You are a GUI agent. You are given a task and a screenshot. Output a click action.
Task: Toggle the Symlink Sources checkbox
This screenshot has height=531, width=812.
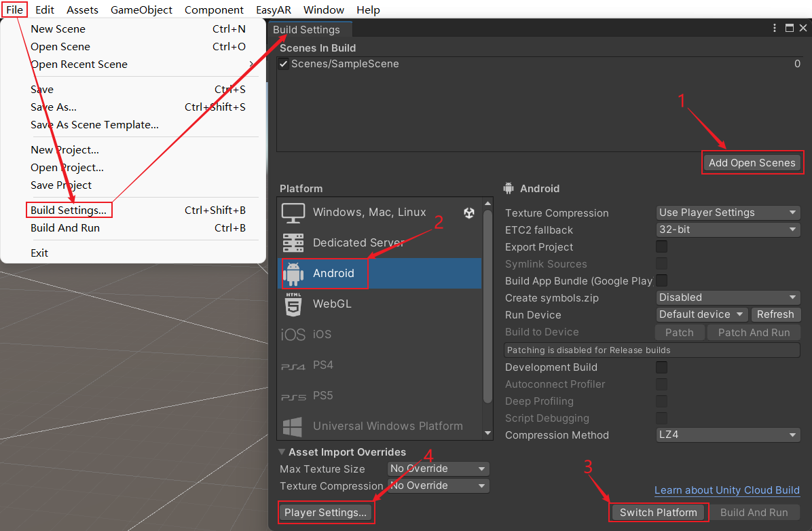[661, 263]
